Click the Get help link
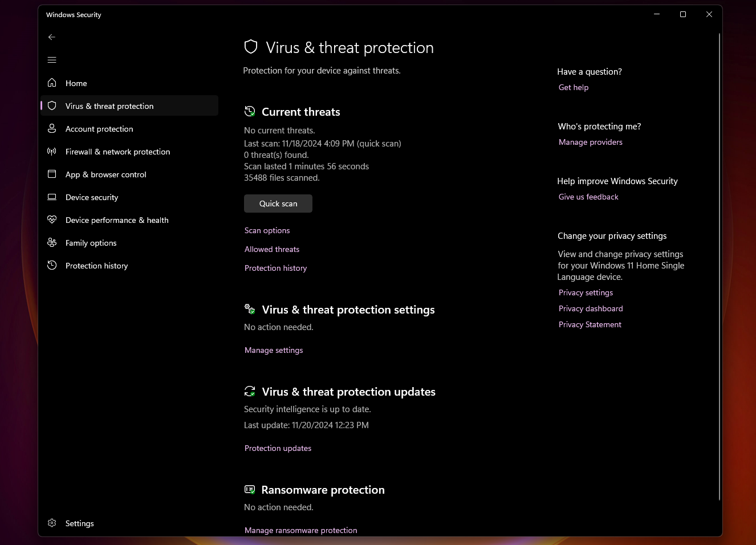Viewport: 756px width, 545px height. pyautogui.click(x=574, y=87)
